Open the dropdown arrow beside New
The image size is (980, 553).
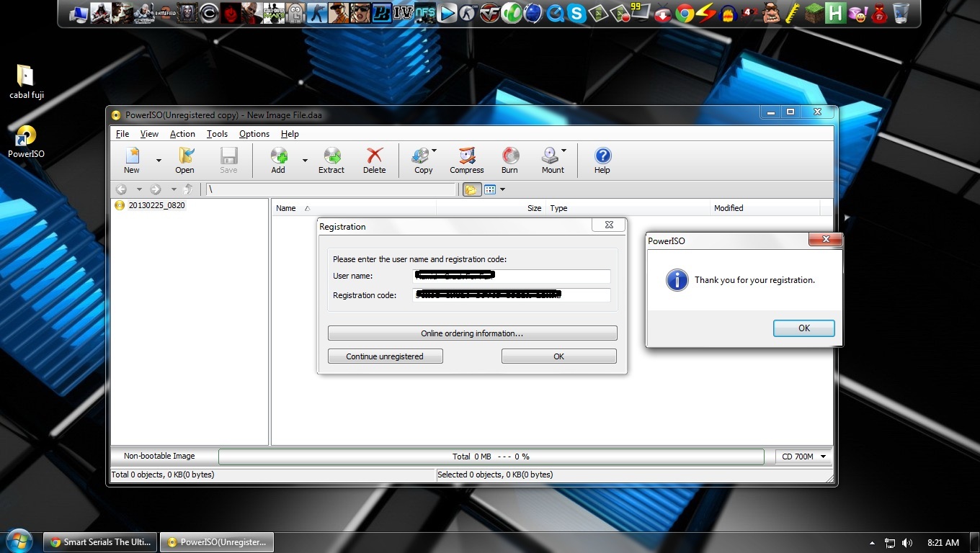(159, 161)
